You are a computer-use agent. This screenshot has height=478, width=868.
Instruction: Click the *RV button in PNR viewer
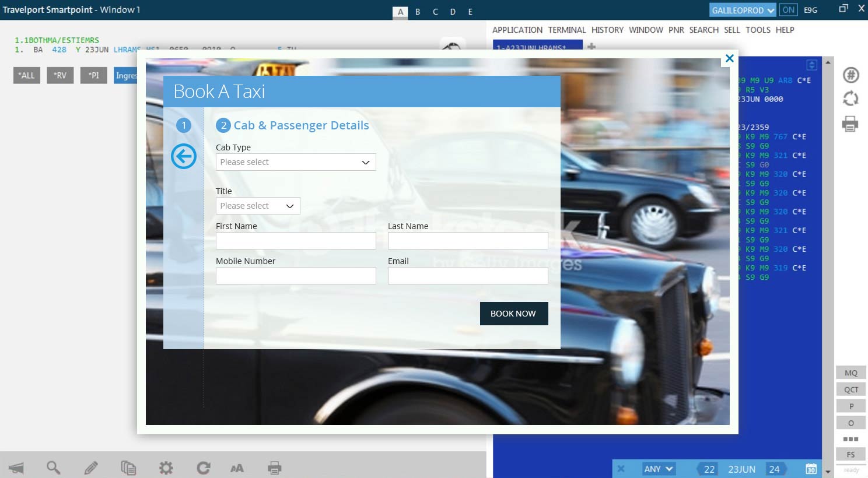pos(60,75)
